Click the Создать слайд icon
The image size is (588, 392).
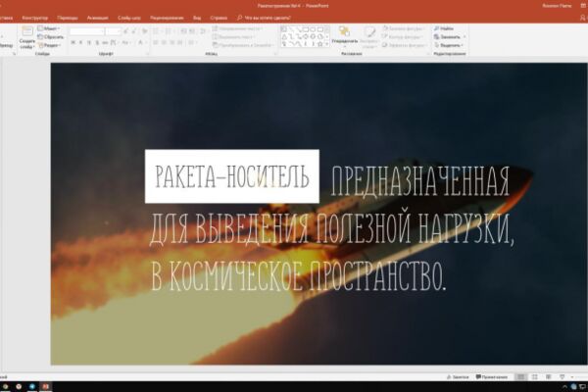[27, 31]
